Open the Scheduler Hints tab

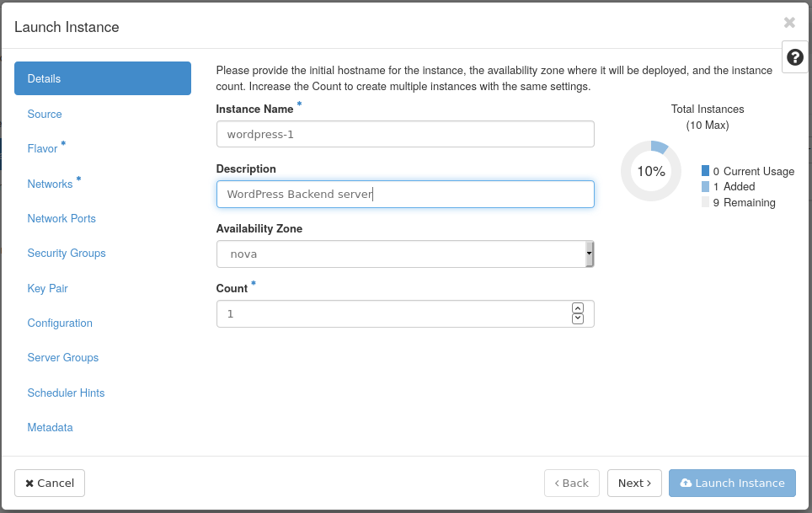[66, 393]
